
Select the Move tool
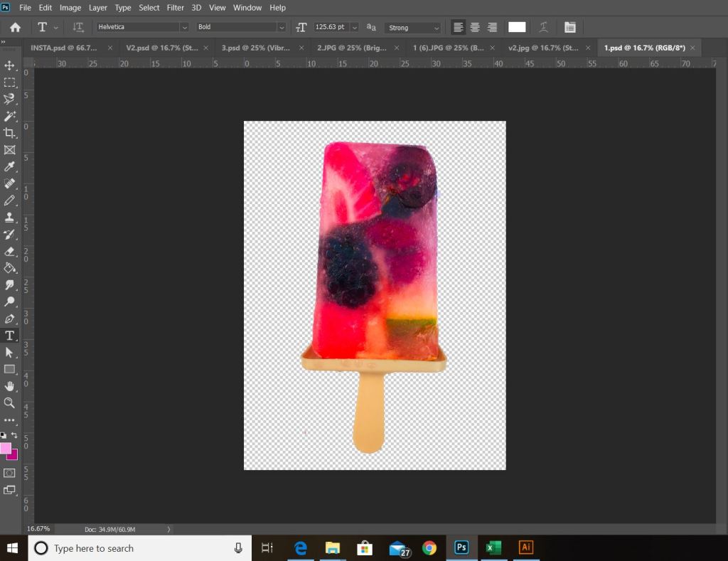pos(10,65)
